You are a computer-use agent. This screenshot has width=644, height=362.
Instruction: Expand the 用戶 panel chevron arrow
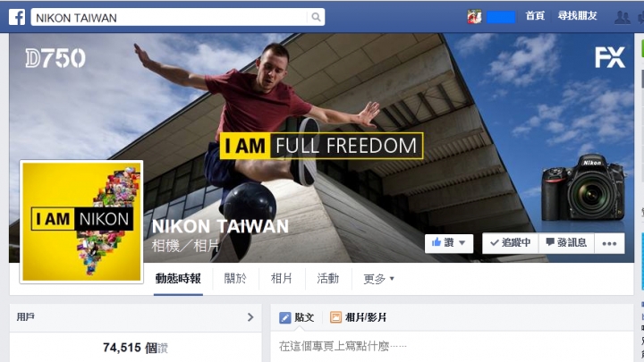click(x=250, y=316)
